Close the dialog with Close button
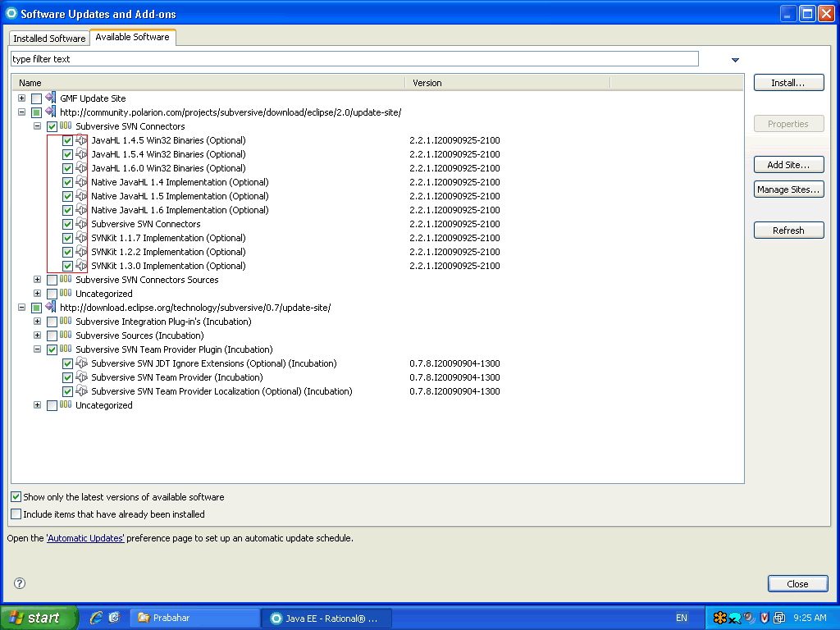The width and height of the screenshot is (840, 630). click(797, 583)
